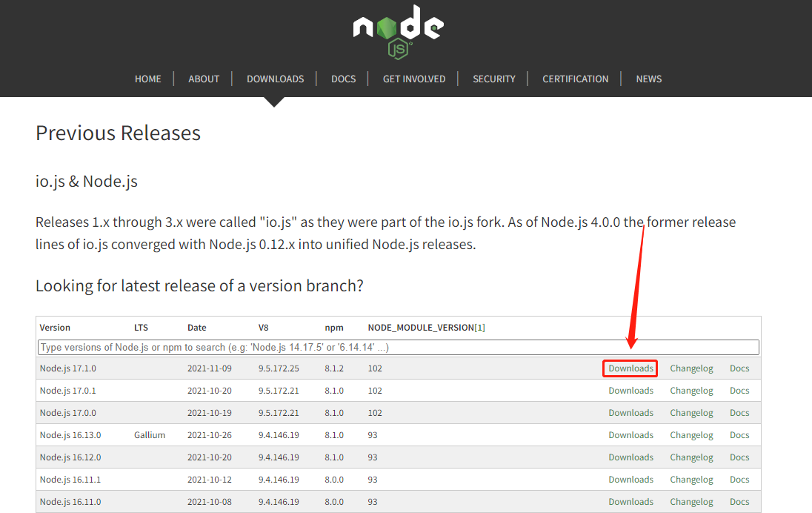Open Docs for Node.js 16.12.0

click(x=739, y=457)
